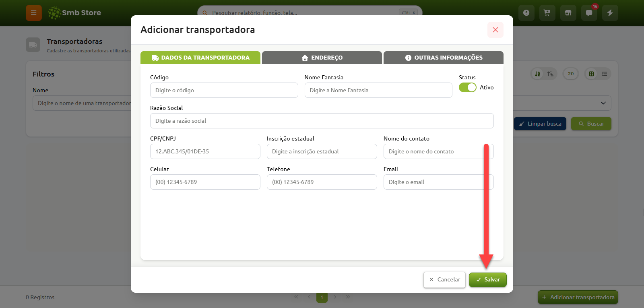Focus the Inscrição estadual input field
Viewport: 644px width, 308px height.
[322, 151]
